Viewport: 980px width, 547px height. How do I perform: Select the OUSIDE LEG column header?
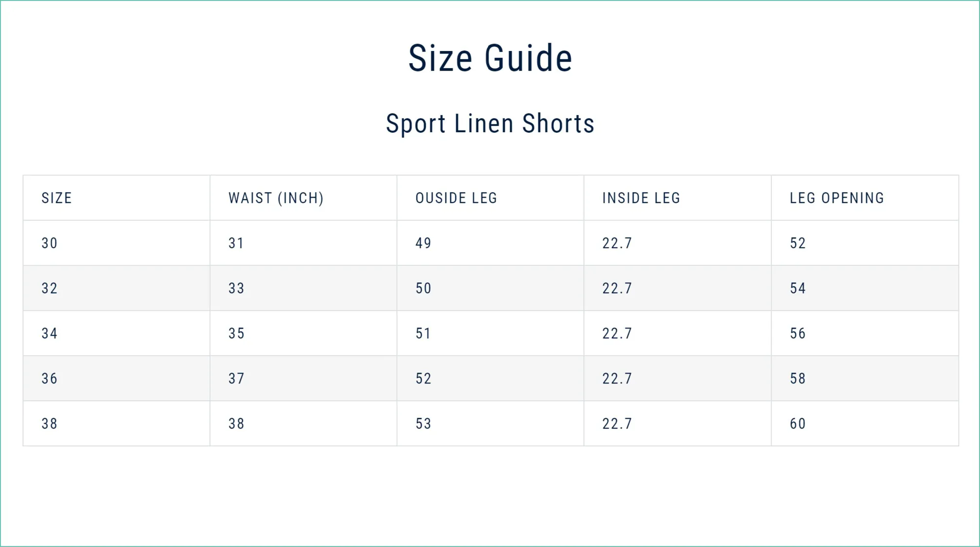point(456,198)
